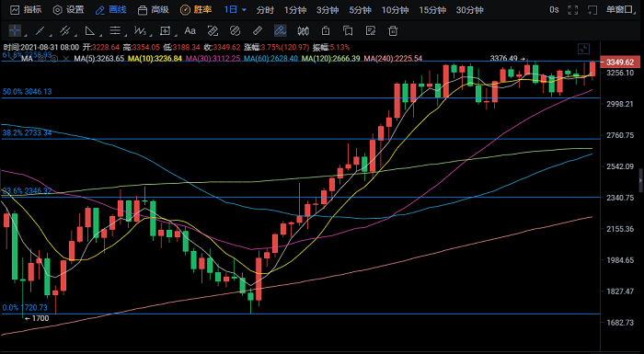Select the Elliott wave tool
This screenshot has width=644, height=354.
click(x=140, y=30)
